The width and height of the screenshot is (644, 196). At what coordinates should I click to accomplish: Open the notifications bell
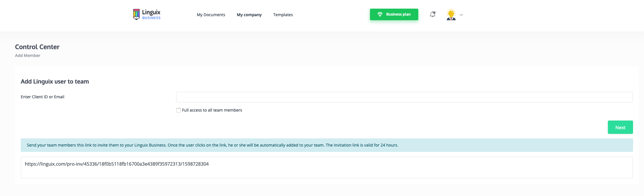click(432, 14)
